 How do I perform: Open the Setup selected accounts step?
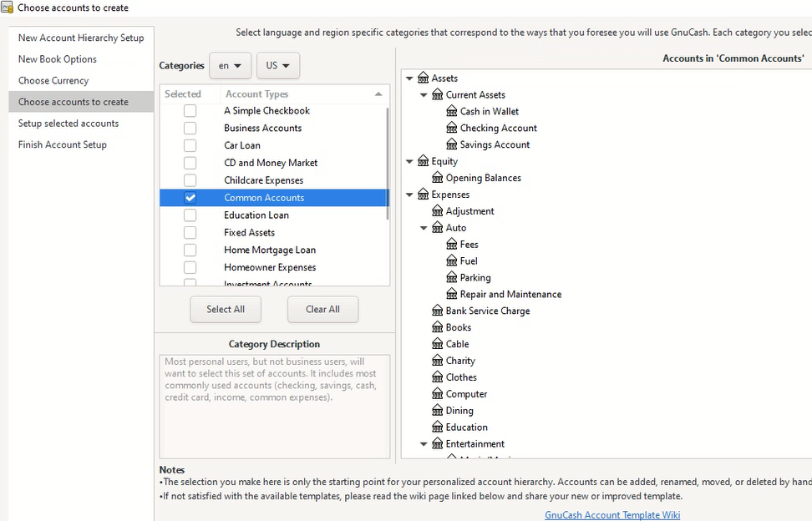pyautogui.click(x=69, y=124)
